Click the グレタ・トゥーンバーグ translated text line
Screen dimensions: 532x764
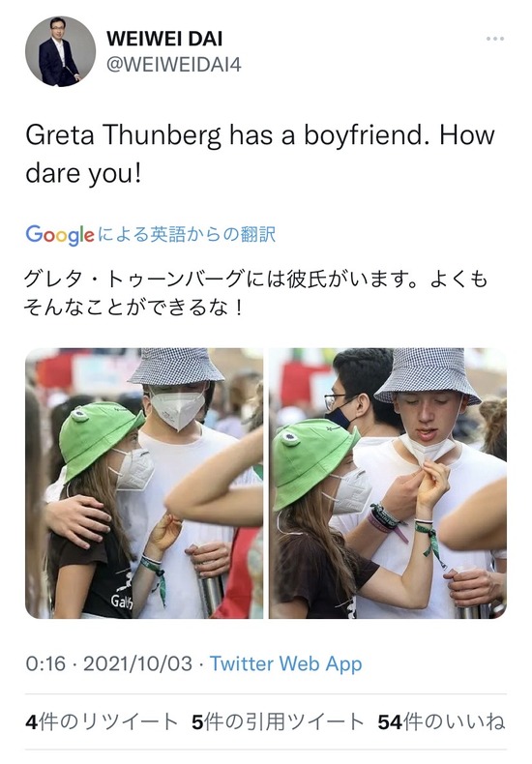pos(255,279)
